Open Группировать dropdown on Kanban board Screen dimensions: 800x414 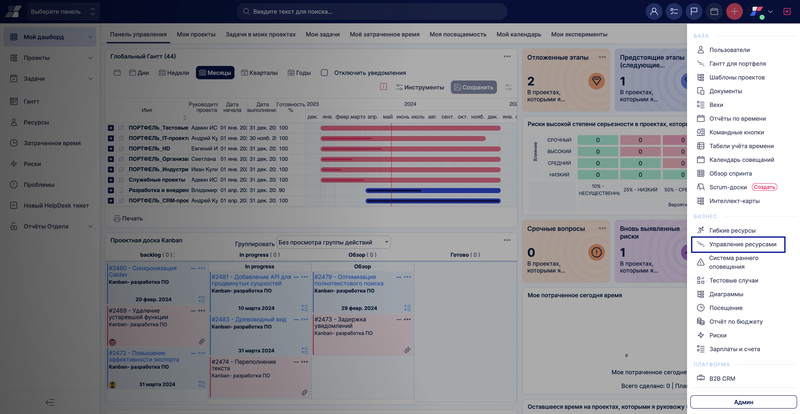point(334,242)
